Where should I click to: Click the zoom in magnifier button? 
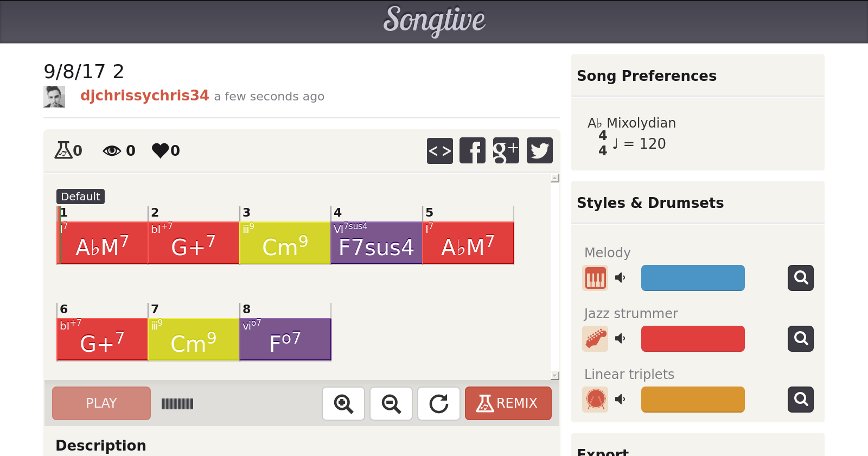pos(343,403)
